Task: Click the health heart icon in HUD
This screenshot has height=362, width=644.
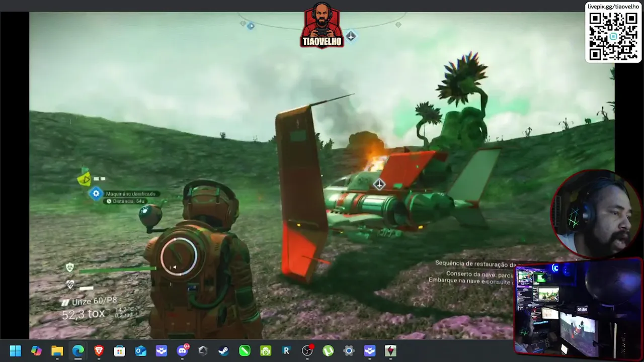Action: [70, 285]
